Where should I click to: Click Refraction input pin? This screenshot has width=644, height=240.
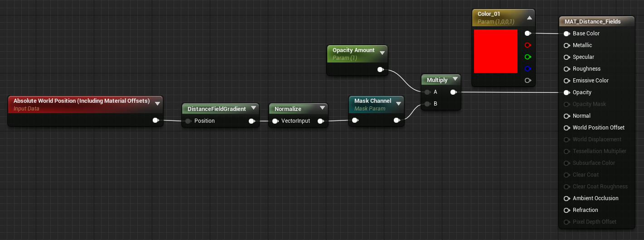point(567,210)
